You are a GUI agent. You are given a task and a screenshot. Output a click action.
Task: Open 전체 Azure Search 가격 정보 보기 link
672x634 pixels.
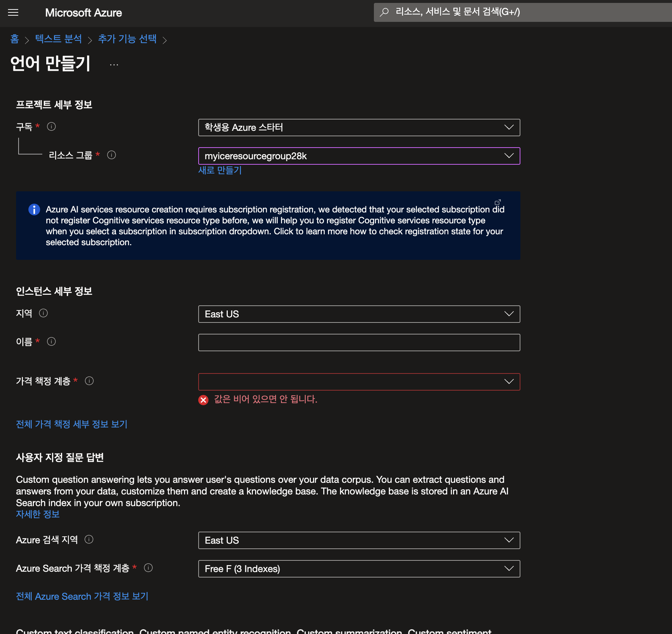(82, 596)
